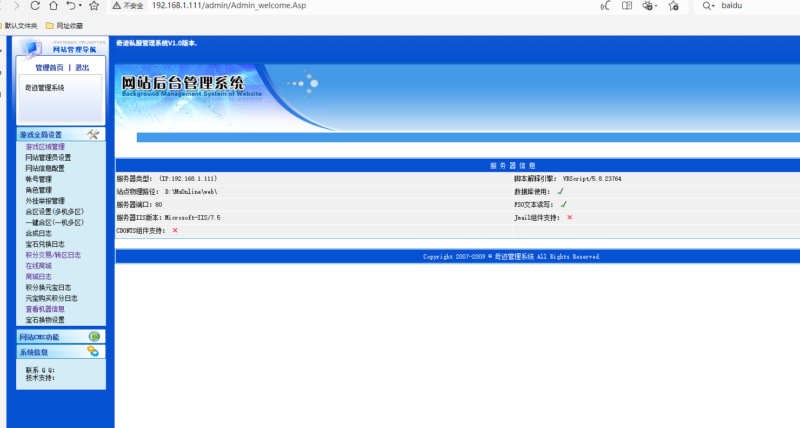Click the 技术支持: text
Screen dimensions: 800x428
[x=40, y=378]
